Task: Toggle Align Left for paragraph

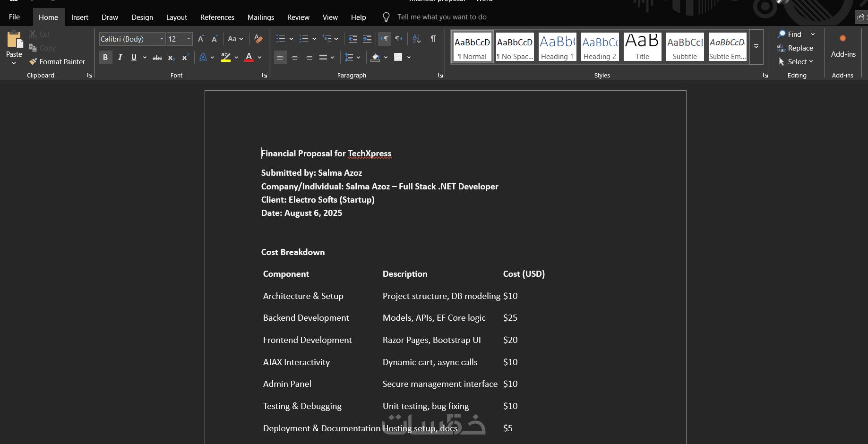Action: pos(281,58)
